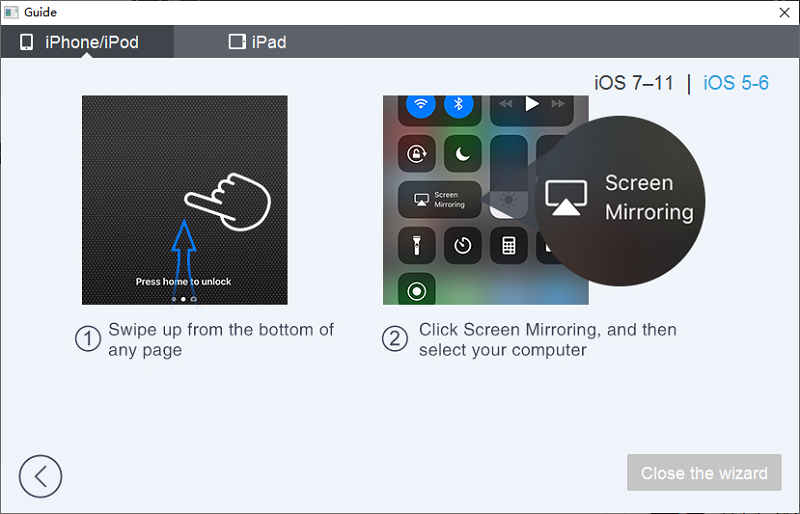Click the swipe-up step one thumbnail
800x514 pixels.
tap(184, 199)
